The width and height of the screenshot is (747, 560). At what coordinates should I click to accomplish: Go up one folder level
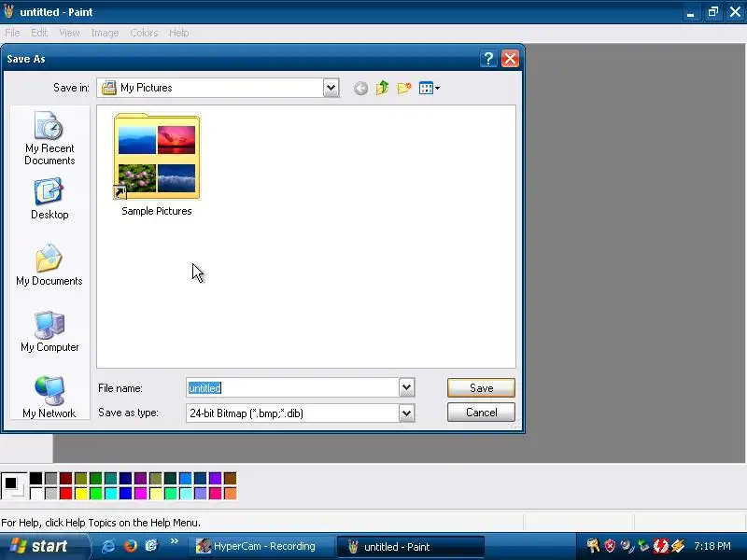point(382,88)
